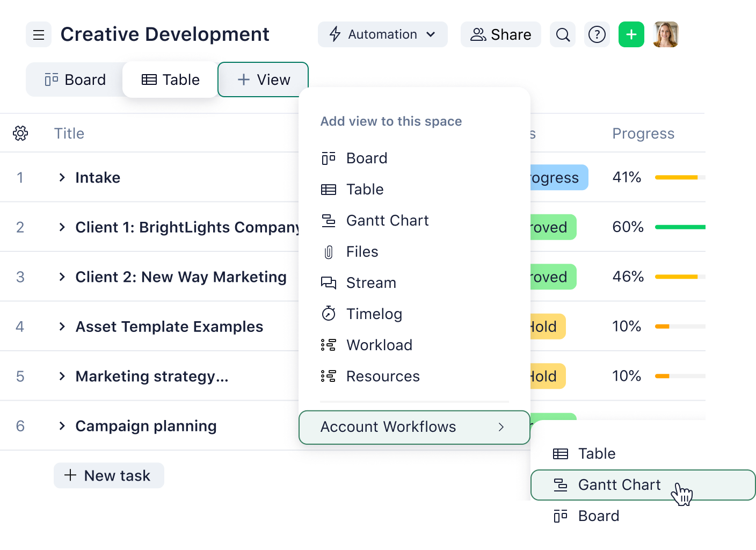Open the table settings gear icon
This screenshot has width=756, height=550.
click(20, 133)
